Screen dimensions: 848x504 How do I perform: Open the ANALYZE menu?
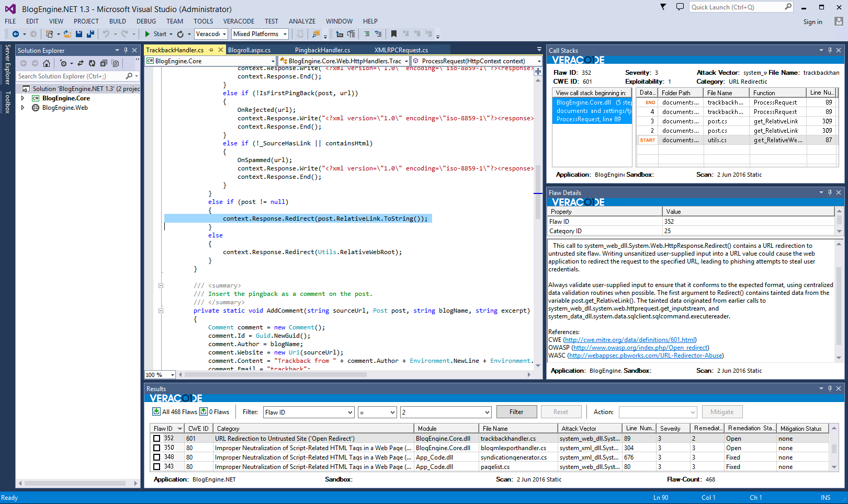(302, 21)
